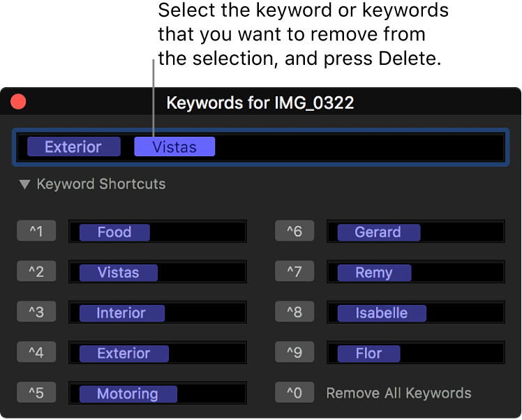The height and width of the screenshot is (420, 522).
Task: Click the Isabelle shortcut keyword field
Action: click(x=464, y=313)
